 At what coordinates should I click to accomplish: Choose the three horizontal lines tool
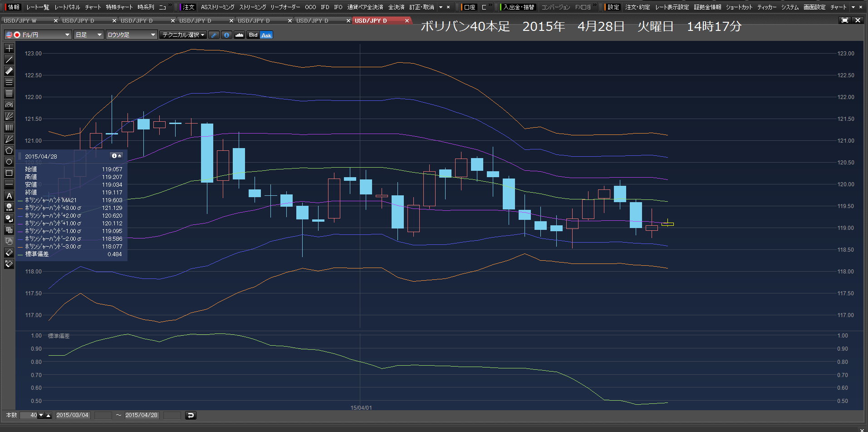tap(9, 82)
